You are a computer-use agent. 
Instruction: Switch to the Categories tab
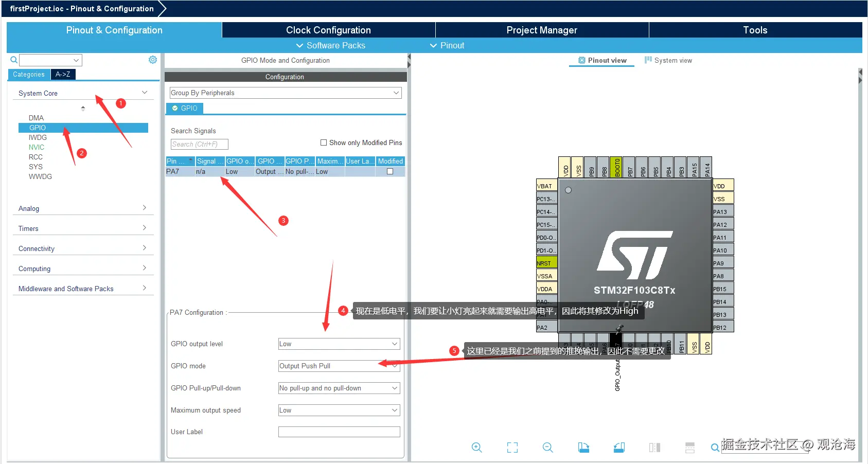tap(29, 74)
